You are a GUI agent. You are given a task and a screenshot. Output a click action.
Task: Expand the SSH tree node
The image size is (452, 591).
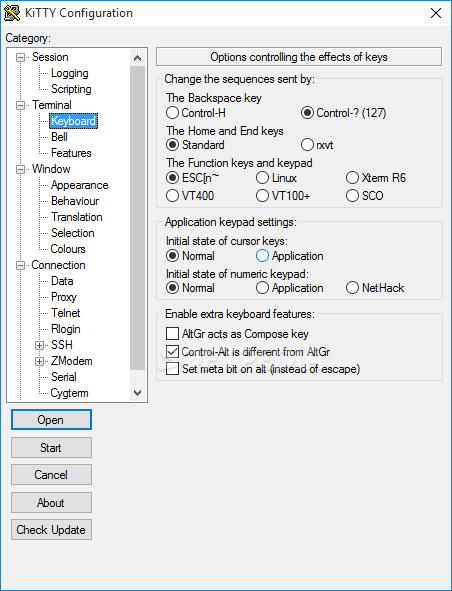pos(39,345)
